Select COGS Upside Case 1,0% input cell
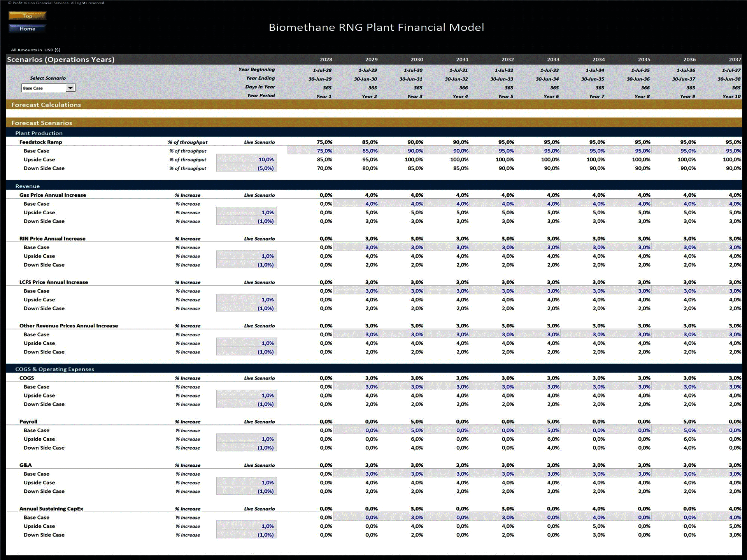 (247, 395)
